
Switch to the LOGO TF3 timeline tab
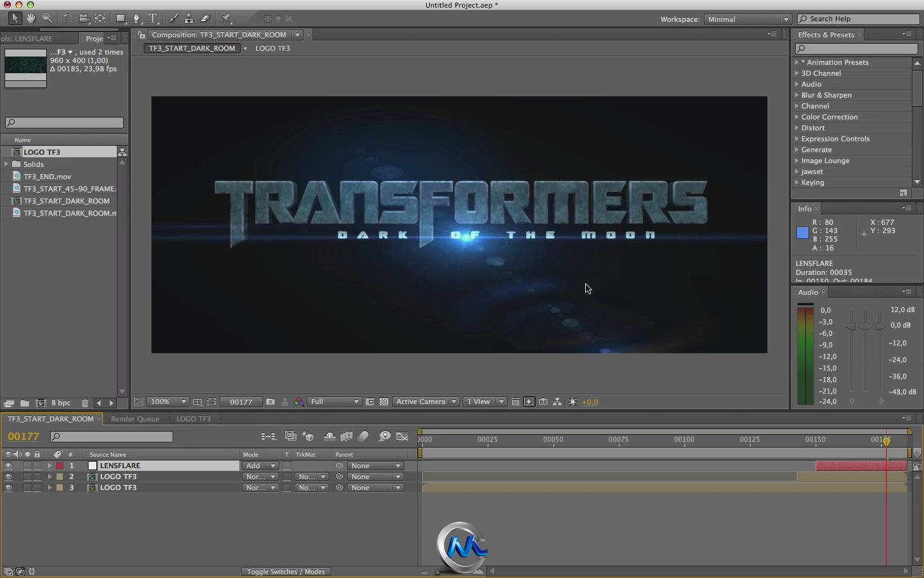tap(193, 419)
